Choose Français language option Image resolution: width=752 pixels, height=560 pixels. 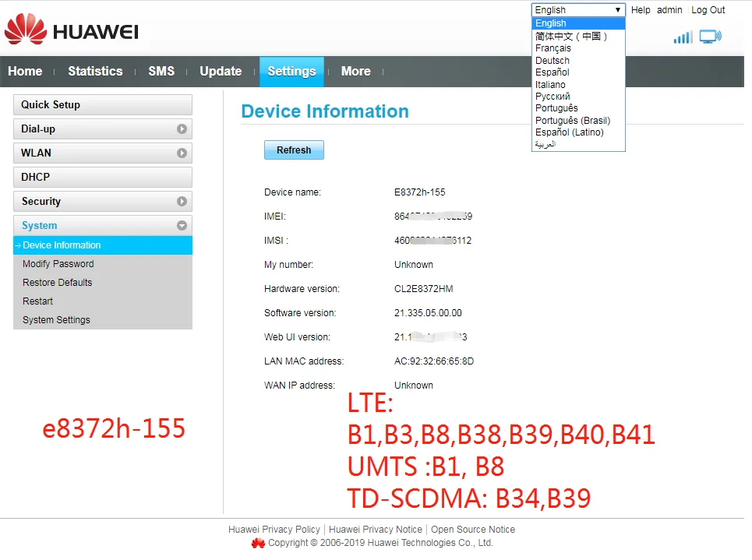point(578,48)
